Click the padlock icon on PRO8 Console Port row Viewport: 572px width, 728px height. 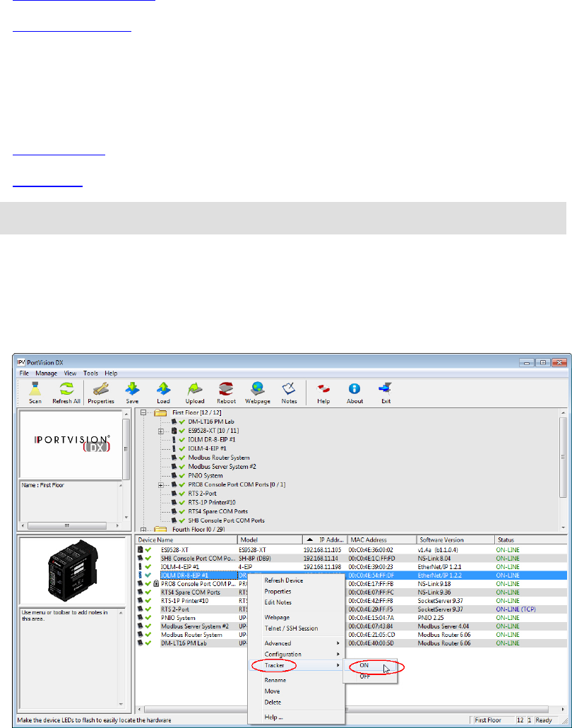[x=156, y=584]
